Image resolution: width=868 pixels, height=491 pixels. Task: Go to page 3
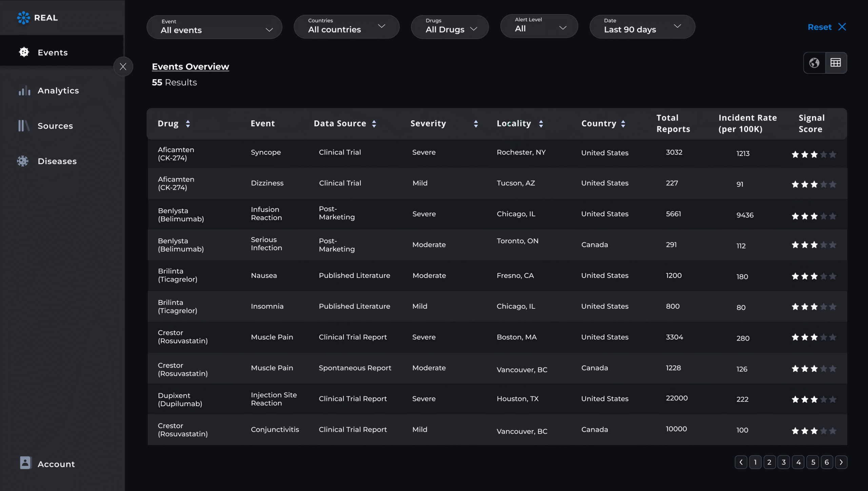tap(784, 462)
